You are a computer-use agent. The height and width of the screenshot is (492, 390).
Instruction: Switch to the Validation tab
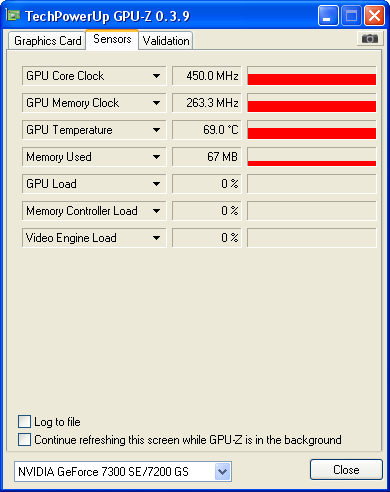pyautogui.click(x=166, y=41)
